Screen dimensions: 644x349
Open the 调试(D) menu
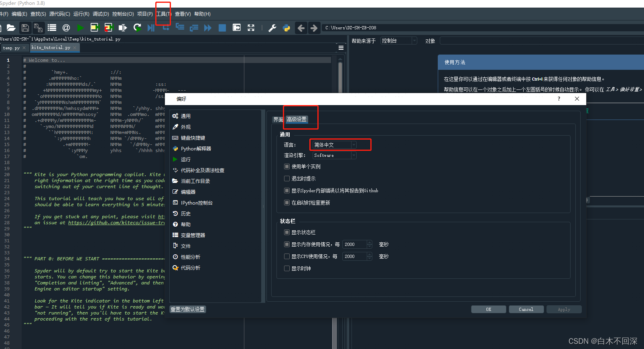click(101, 14)
